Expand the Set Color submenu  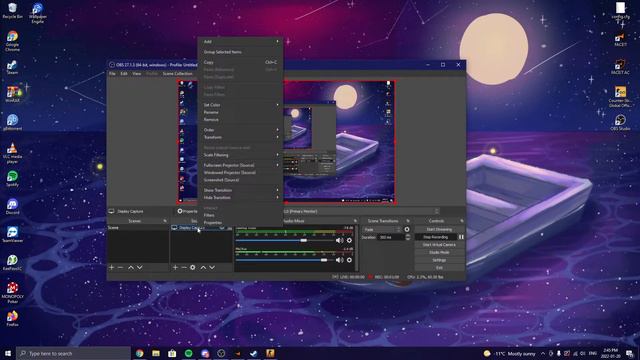pyautogui.click(x=240, y=105)
